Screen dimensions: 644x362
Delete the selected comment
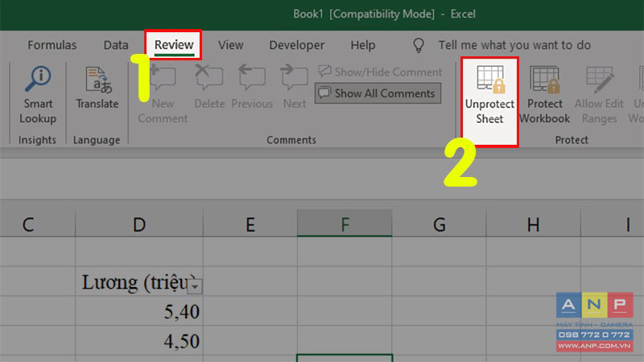209,88
